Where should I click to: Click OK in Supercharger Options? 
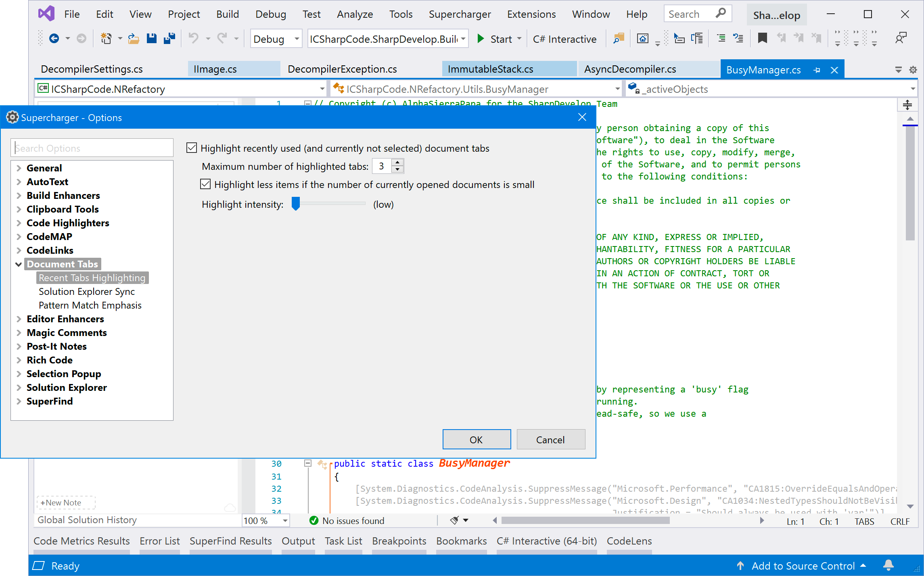(x=477, y=439)
